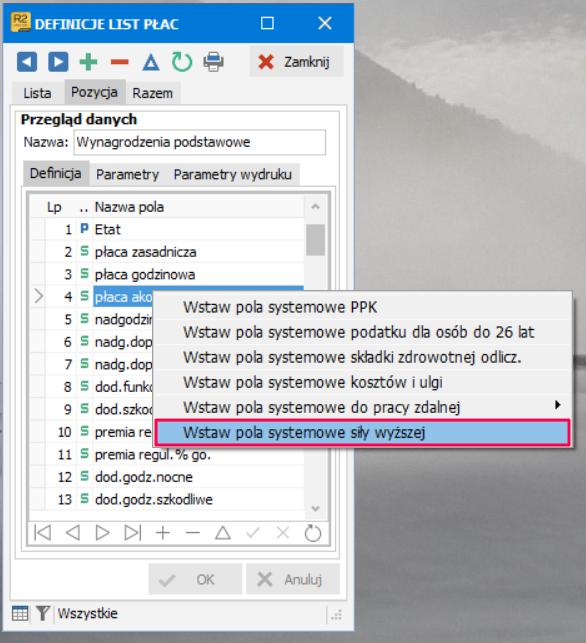This screenshot has height=643, width=586.
Task: Add a new definition with green plus
Action: [x=89, y=62]
